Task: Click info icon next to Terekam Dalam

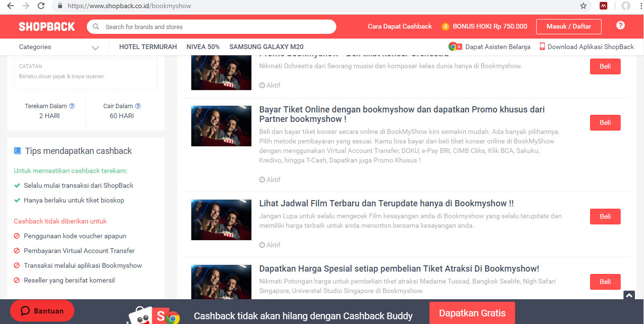Action: click(x=72, y=106)
